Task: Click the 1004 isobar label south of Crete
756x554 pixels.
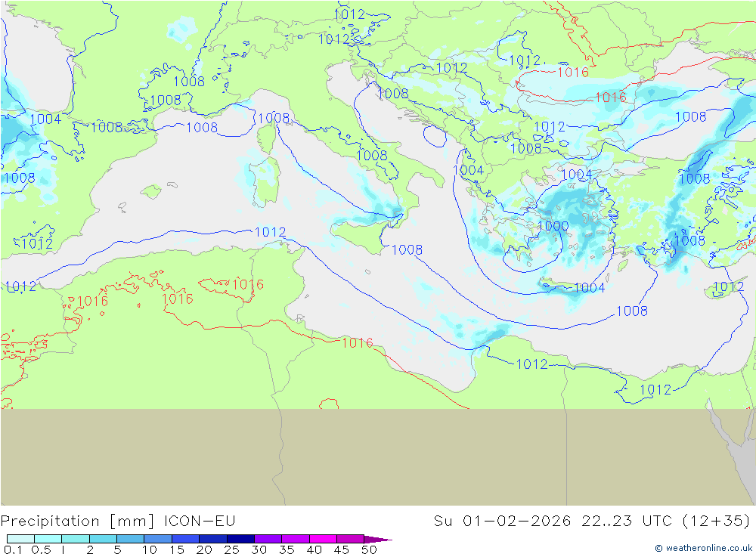Action: tap(589, 287)
